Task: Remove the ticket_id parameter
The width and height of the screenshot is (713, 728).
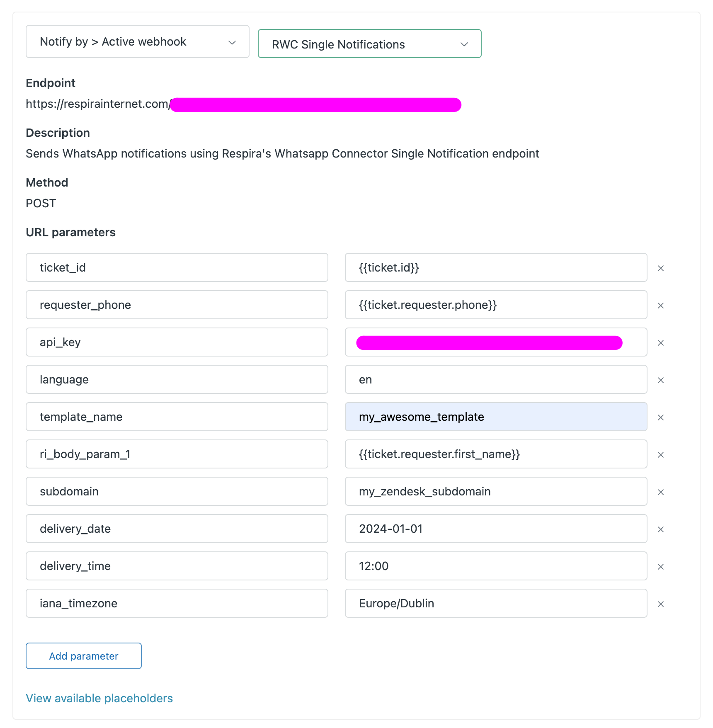Action: click(660, 268)
